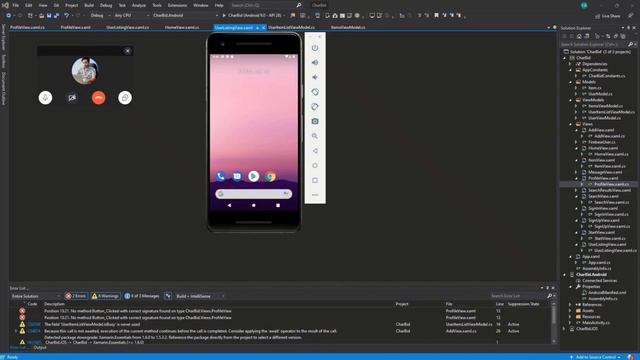The height and width of the screenshot is (360, 640).
Task: Tap Android recents button on phone screen
Action: tap(278, 205)
